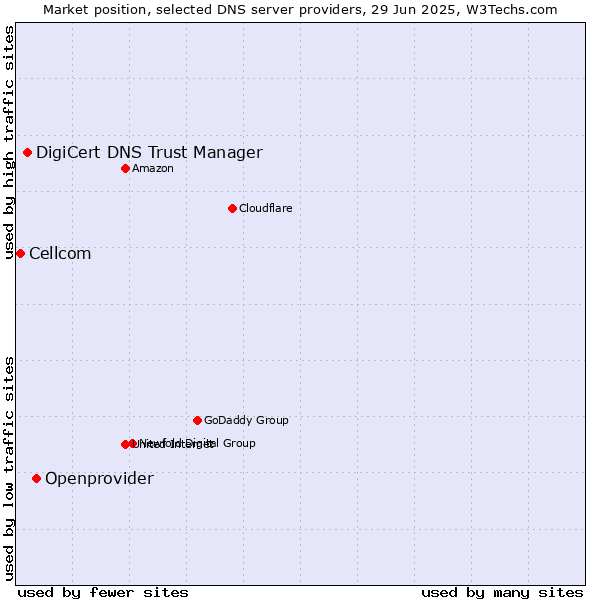Click the GoDaddy Group data point

point(197,421)
